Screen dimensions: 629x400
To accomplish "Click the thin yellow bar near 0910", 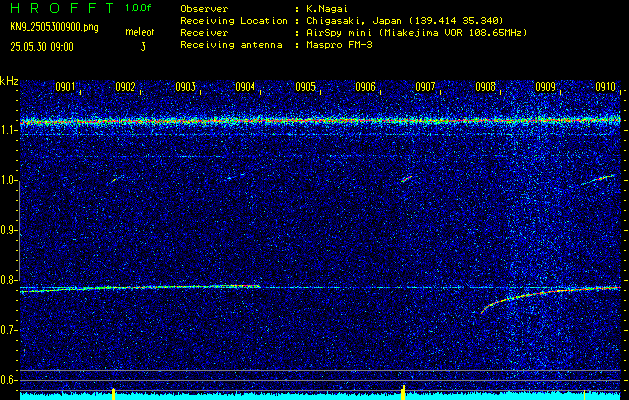I will click(x=584, y=395).
